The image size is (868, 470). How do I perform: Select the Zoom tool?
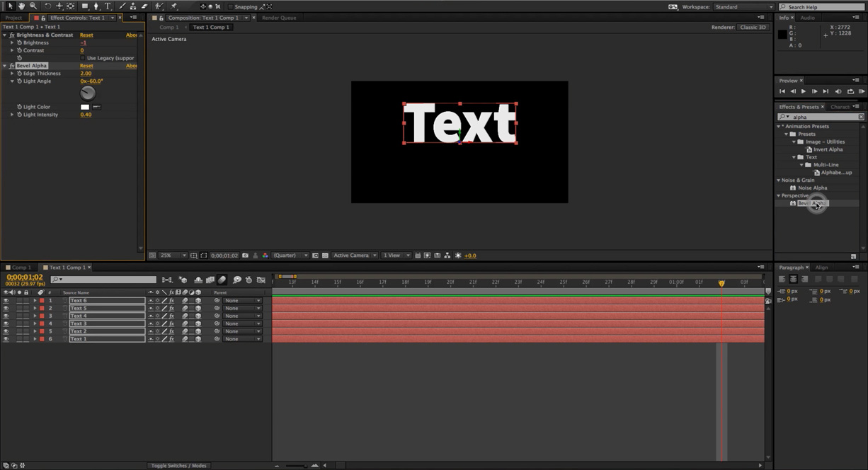pyautogui.click(x=33, y=6)
